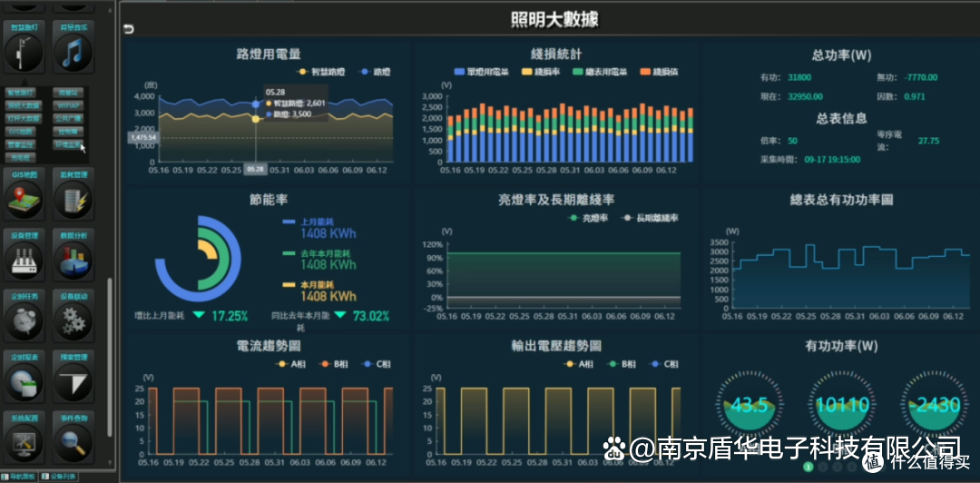Open the 设备联动 gears icon
Screen dimensions: 980x483
(x=73, y=321)
